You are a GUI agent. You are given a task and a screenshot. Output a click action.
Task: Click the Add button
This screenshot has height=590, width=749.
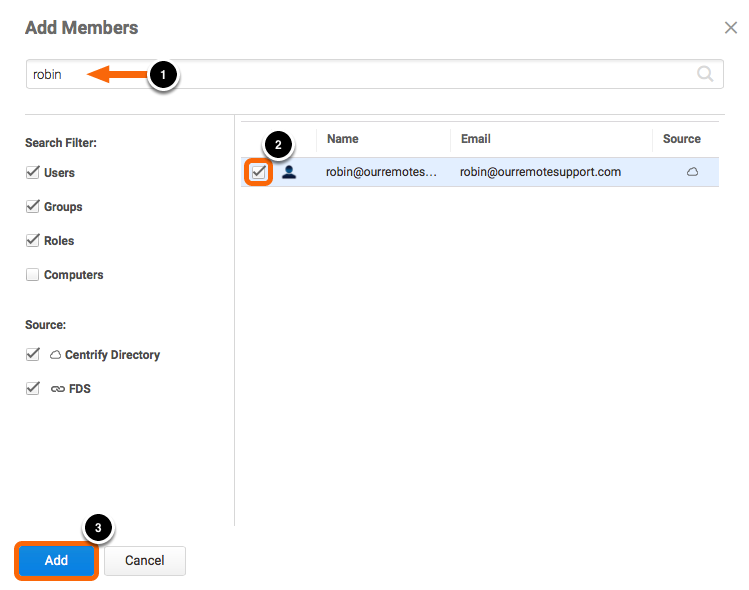pos(56,560)
